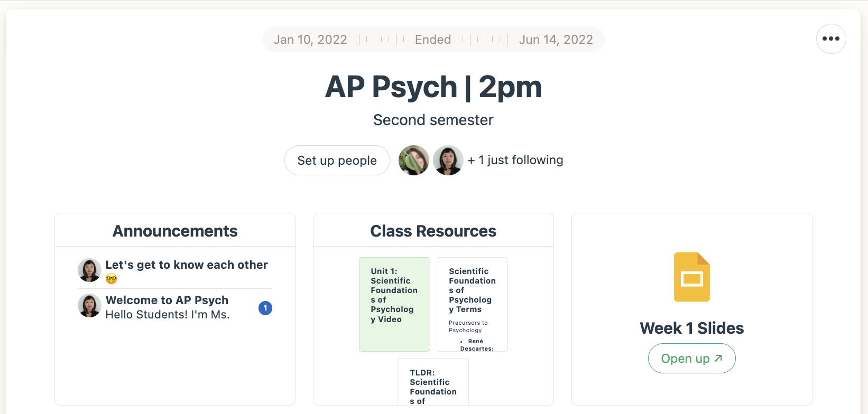The image size is (868, 414).
Task: Click the nerd face emoji in announcement
Action: [111, 279]
